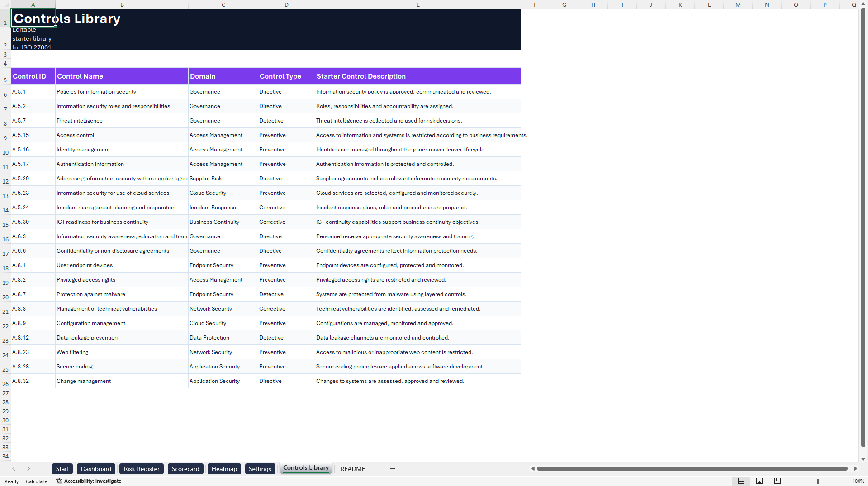Open sheet tab bar options dots
The image size is (868, 486).
(x=522, y=469)
